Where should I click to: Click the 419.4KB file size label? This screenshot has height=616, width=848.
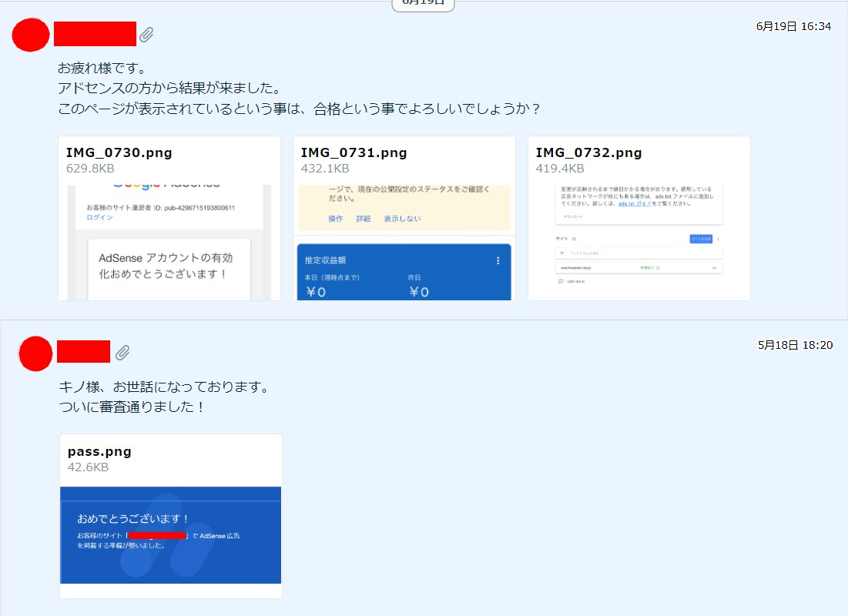(560, 168)
